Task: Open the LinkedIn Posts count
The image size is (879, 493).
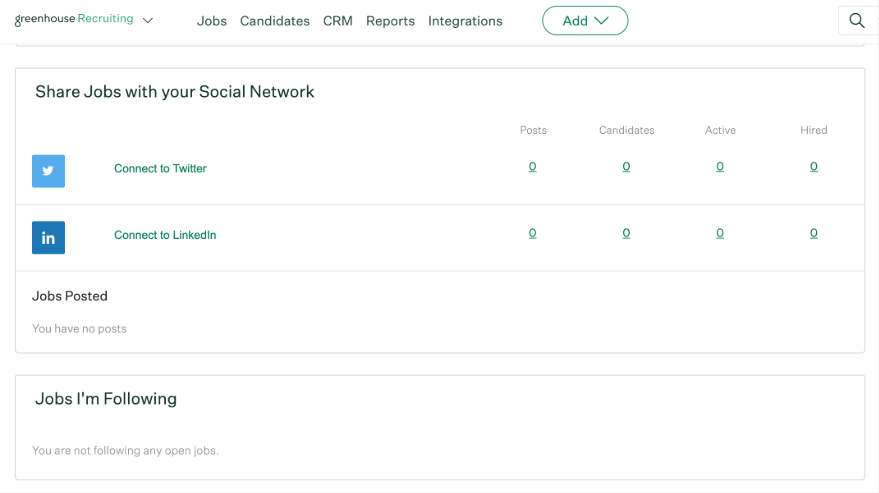Action: click(x=532, y=233)
